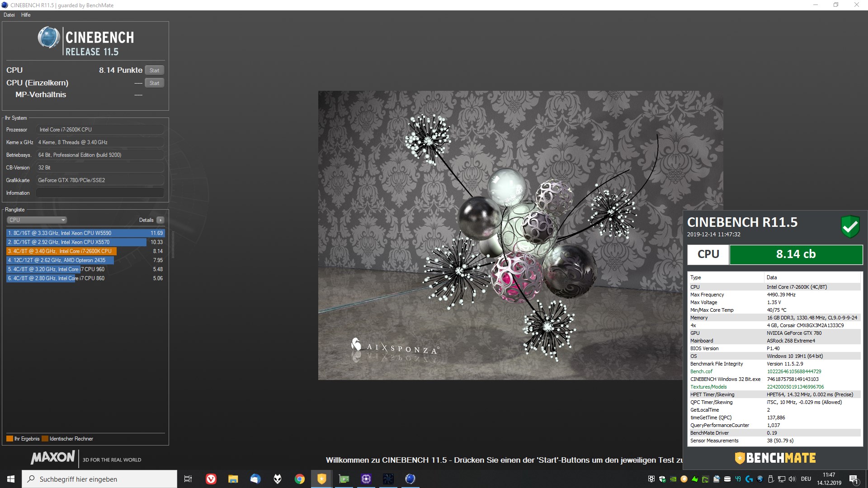Open the fan control taskbar icon

[x=388, y=479]
